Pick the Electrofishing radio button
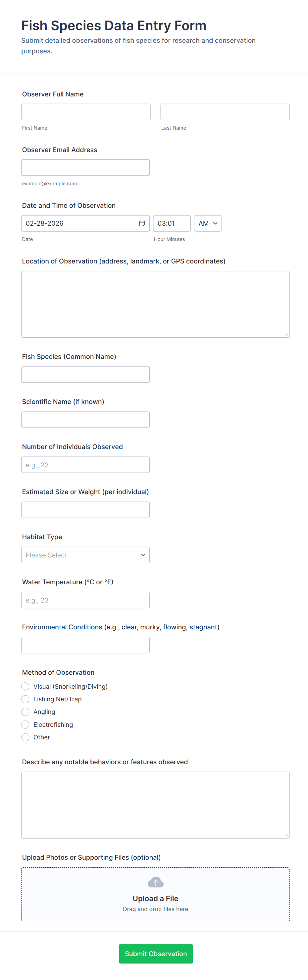This screenshot has height=980, width=308. point(26,725)
